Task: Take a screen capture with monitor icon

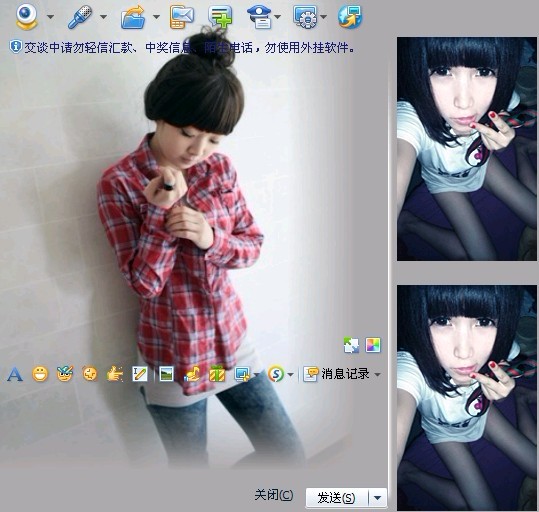Action: coord(242,374)
